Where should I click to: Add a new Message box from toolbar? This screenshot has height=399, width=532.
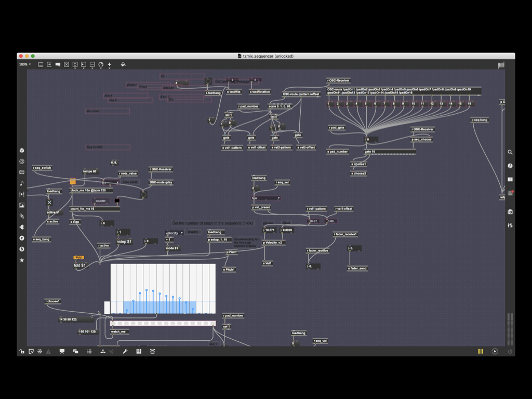click(x=49, y=65)
